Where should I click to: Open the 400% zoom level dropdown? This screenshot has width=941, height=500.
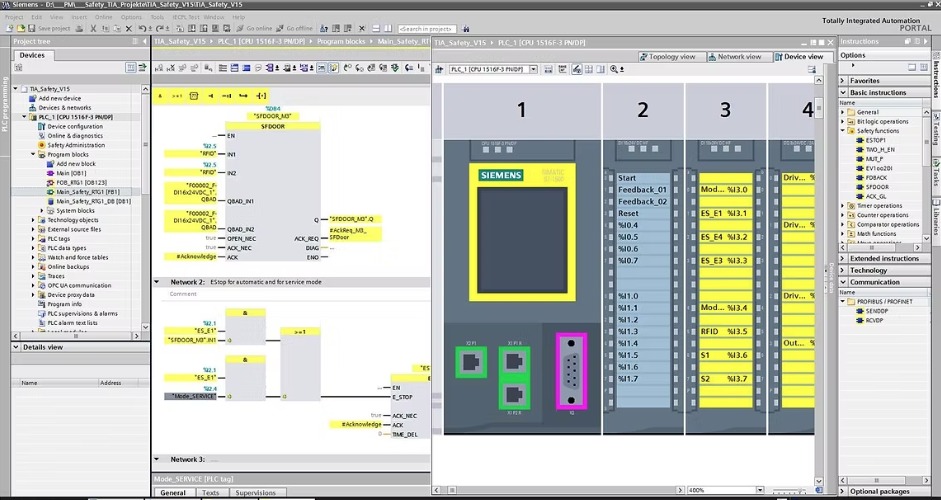click(760, 490)
